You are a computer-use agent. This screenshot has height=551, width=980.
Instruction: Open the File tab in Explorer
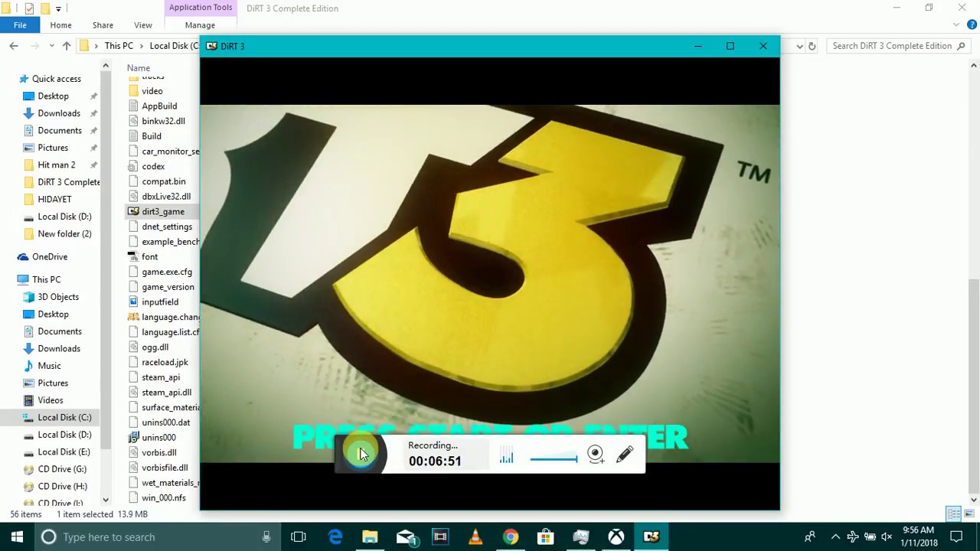pyautogui.click(x=20, y=25)
